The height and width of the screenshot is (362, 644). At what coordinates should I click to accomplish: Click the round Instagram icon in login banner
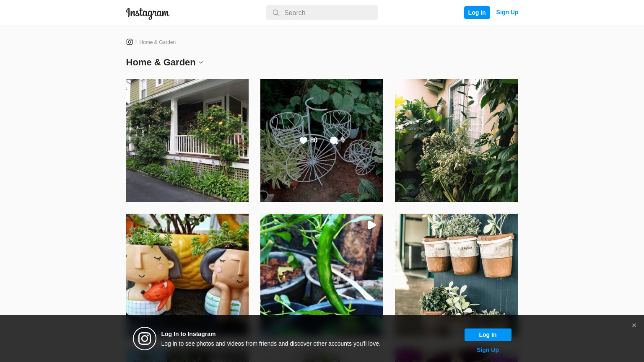[x=145, y=339]
